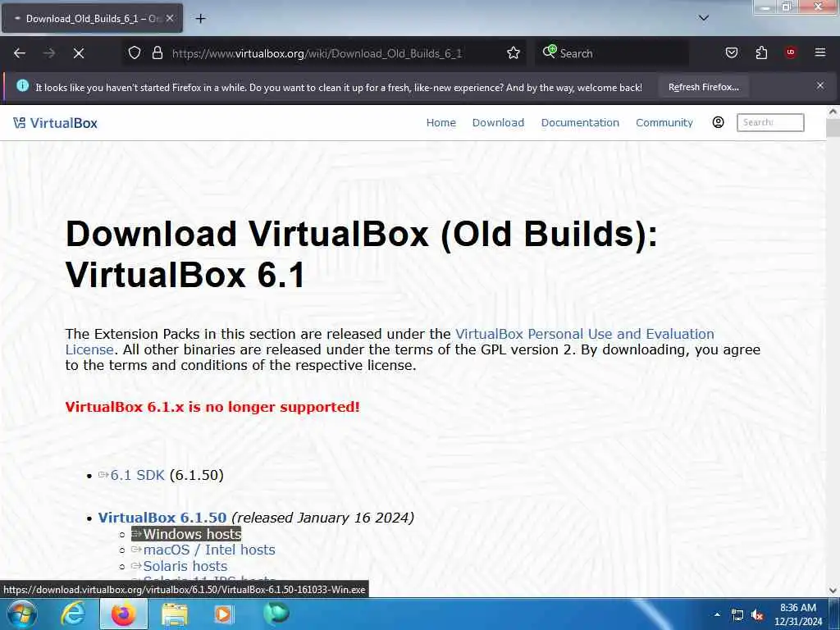Download the macOS / Intel hosts build
840x630 pixels.
click(209, 550)
